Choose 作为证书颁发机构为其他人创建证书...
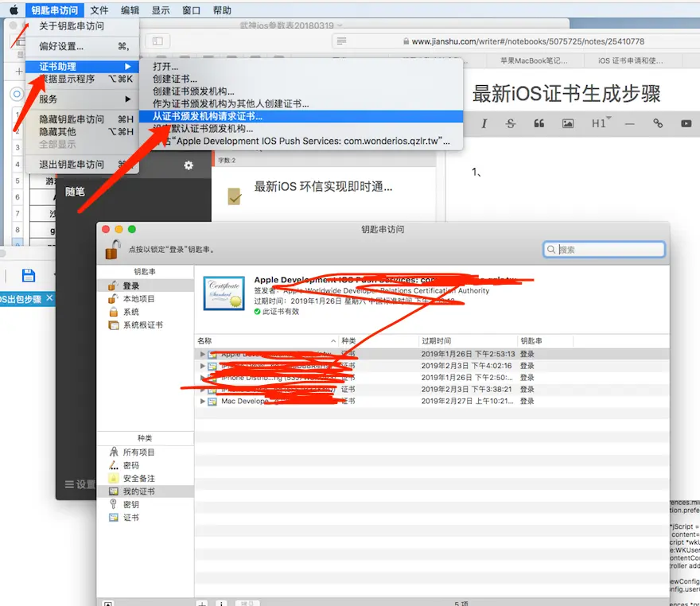The width and height of the screenshot is (700, 606). tap(301, 104)
